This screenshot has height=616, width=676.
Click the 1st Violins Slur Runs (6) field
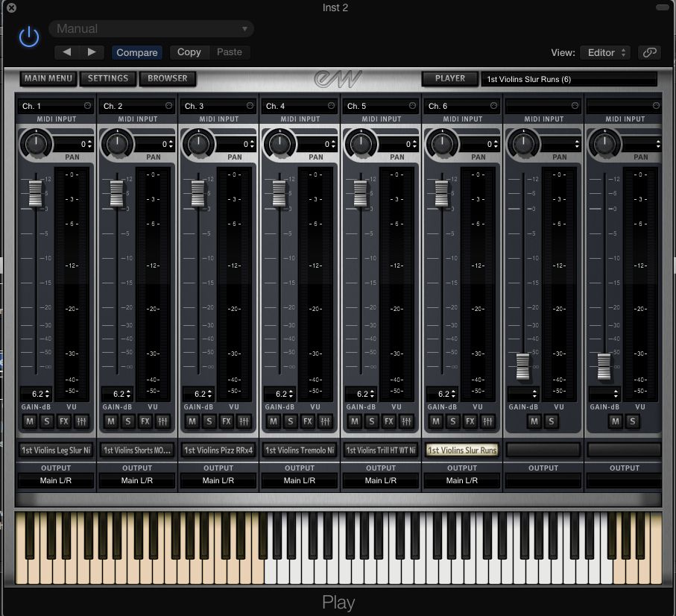coord(569,79)
